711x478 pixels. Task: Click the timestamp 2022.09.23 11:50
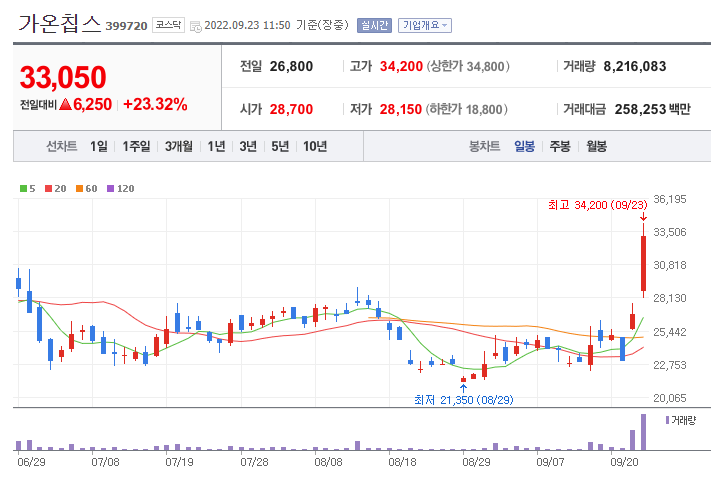point(247,25)
